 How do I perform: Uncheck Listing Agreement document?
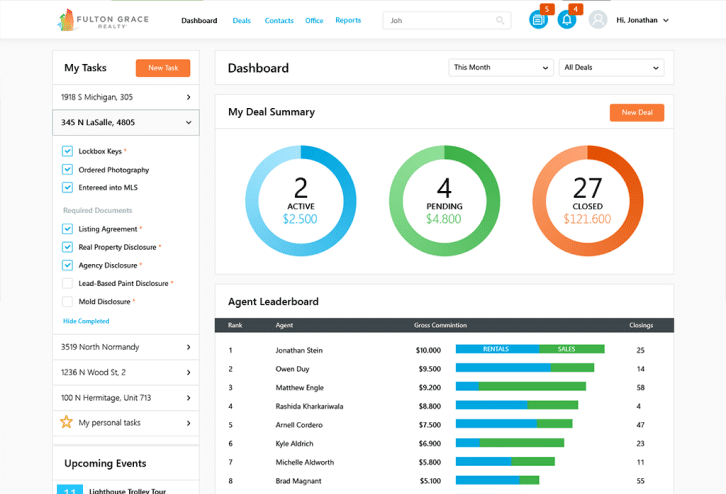(67, 229)
